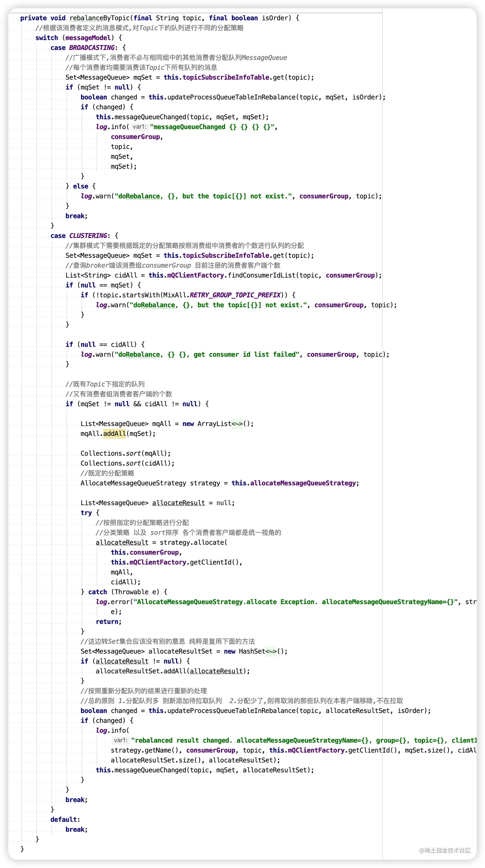Click 'if (mqSet != null && cidAll != null)' line

(137, 404)
